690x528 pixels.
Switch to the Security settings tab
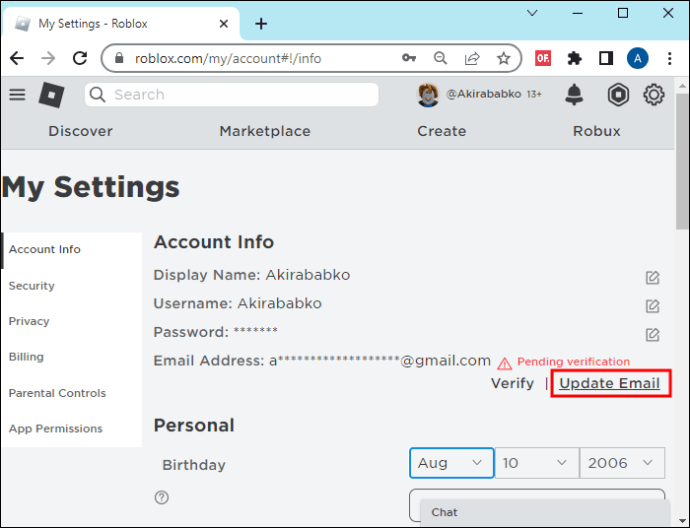[72, 286]
